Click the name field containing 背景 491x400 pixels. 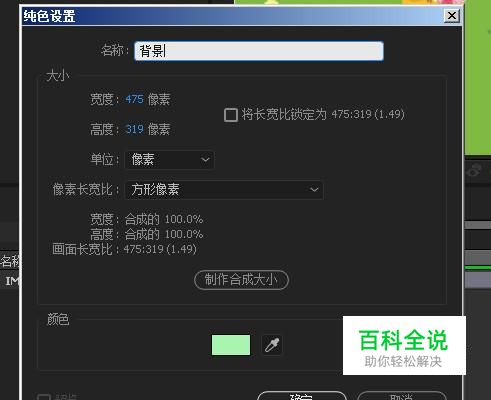259,51
